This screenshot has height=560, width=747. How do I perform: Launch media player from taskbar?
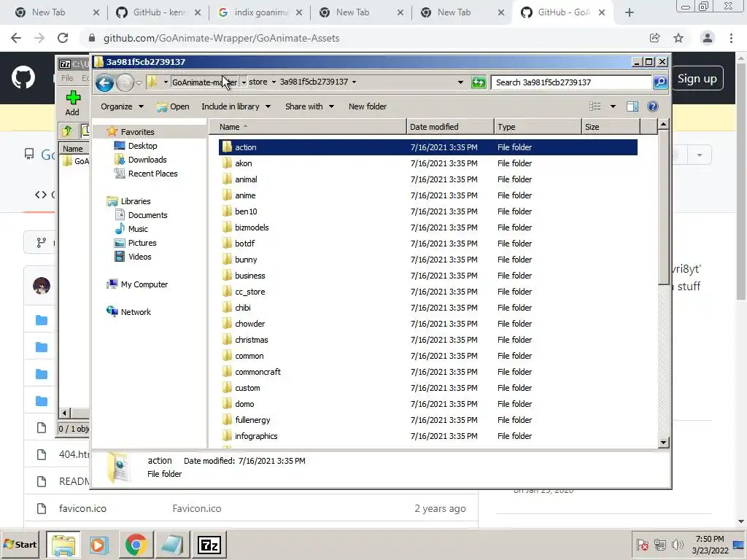click(99, 545)
